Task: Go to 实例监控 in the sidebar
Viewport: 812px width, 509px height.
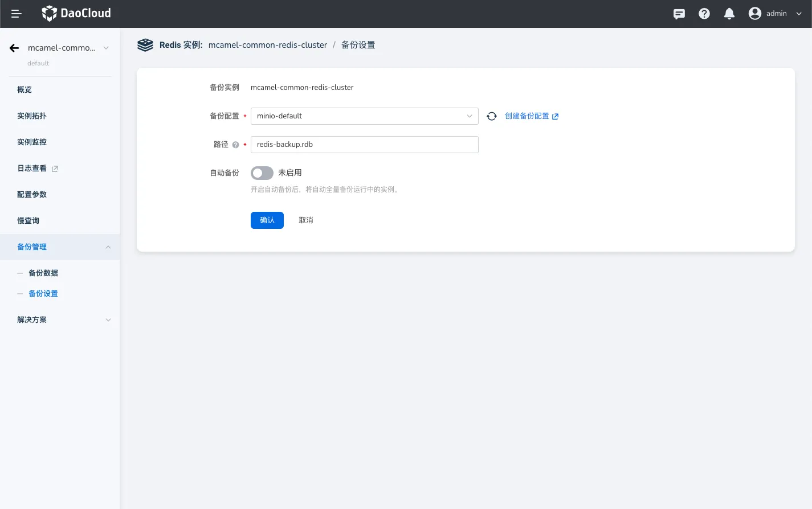Action: [32, 142]
